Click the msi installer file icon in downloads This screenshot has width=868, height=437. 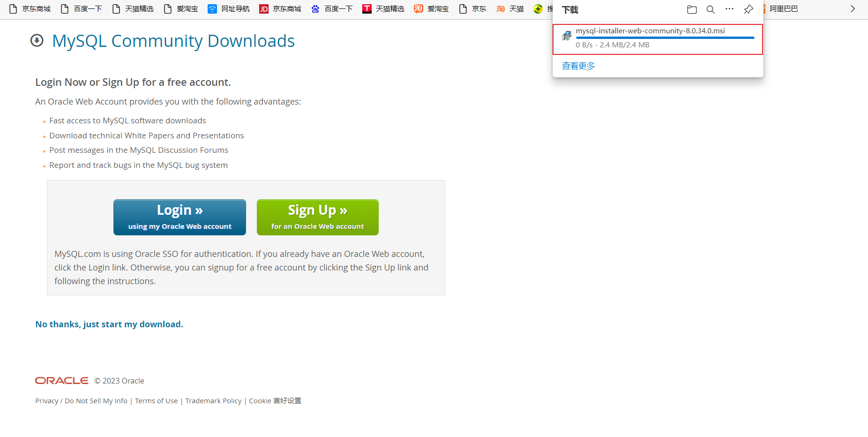567,36
